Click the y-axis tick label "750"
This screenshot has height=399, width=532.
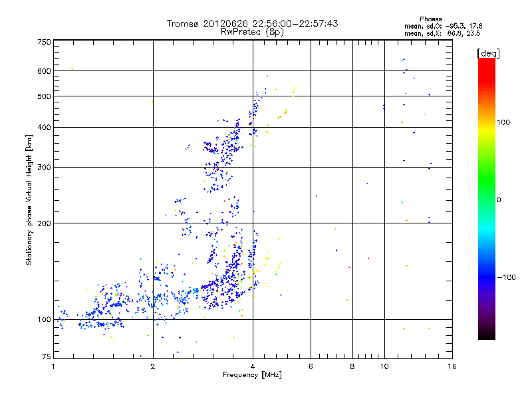tap(44, 42)
